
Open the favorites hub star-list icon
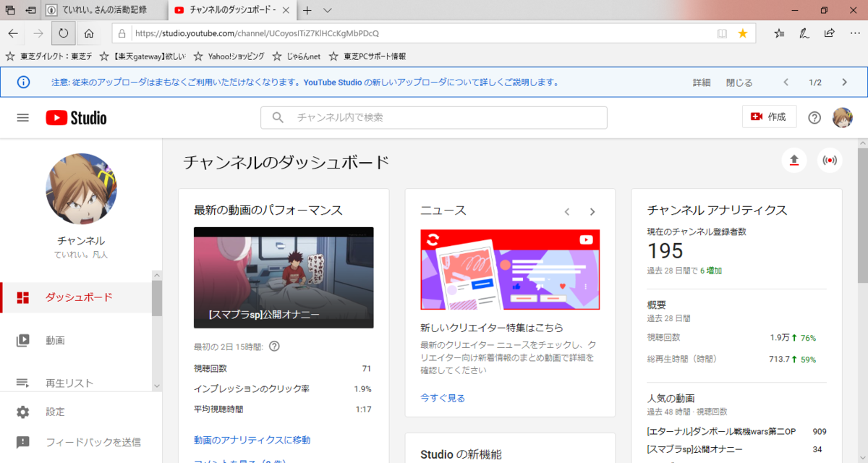click(779, 33)
